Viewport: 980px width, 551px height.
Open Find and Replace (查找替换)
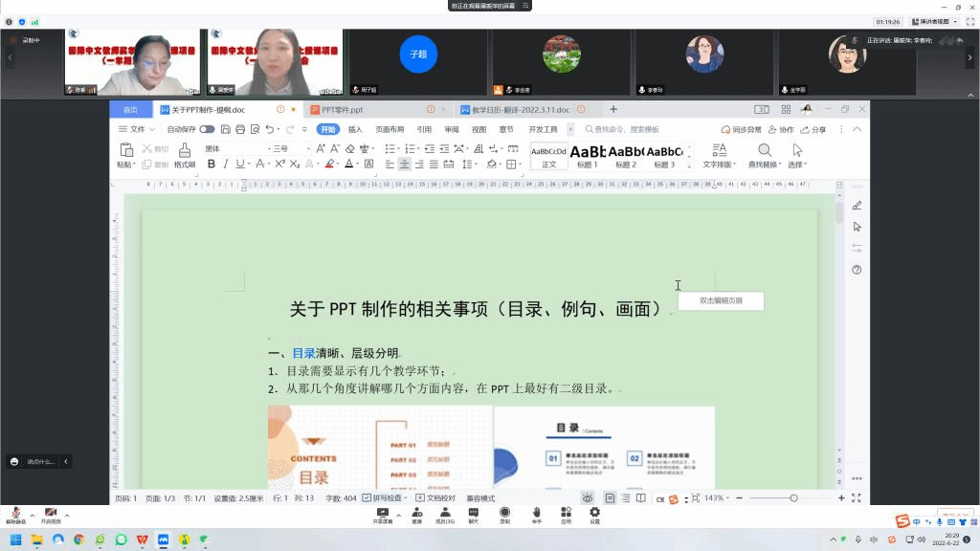click(x=765, y=155)
